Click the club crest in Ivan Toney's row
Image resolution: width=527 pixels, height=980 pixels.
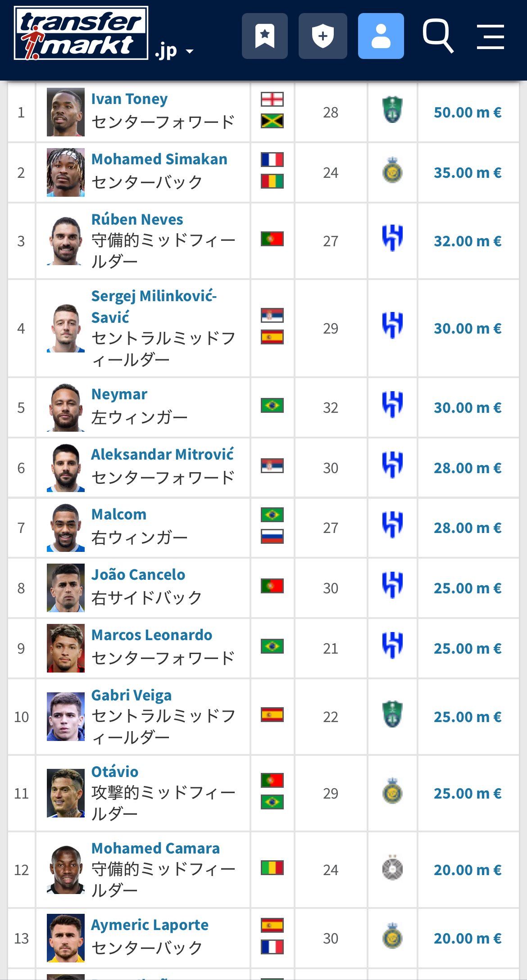coord(392,109)
